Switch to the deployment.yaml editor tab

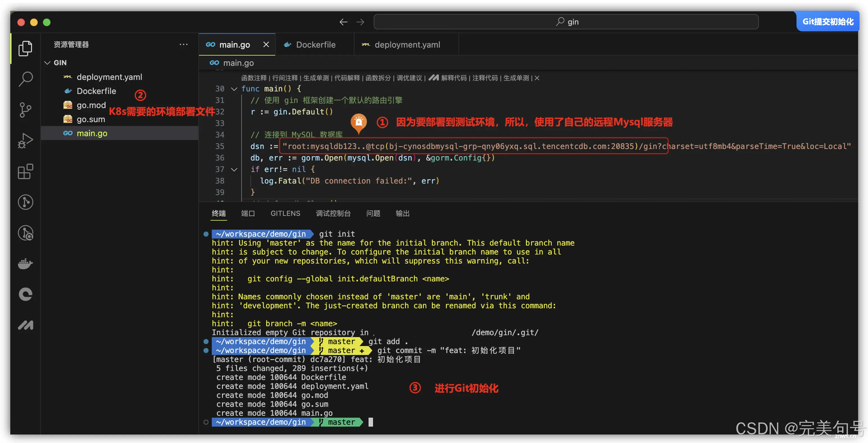[x=406, y=44]
